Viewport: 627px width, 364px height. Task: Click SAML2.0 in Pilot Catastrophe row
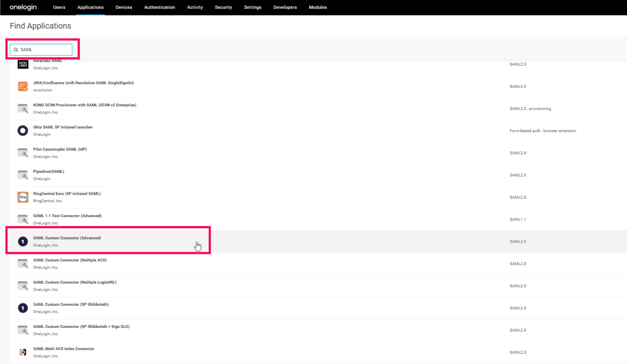pyautogui.click(x=518, y=153)
